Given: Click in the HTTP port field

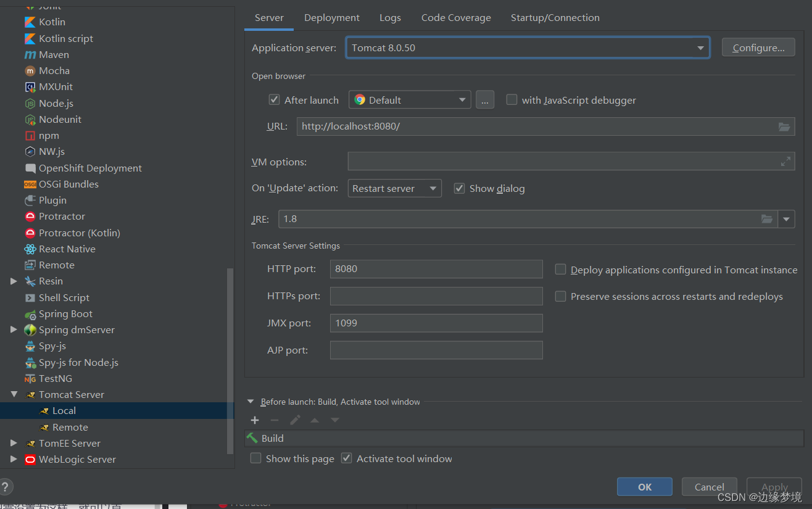Looking at the screenshot, I should (436, 269).
